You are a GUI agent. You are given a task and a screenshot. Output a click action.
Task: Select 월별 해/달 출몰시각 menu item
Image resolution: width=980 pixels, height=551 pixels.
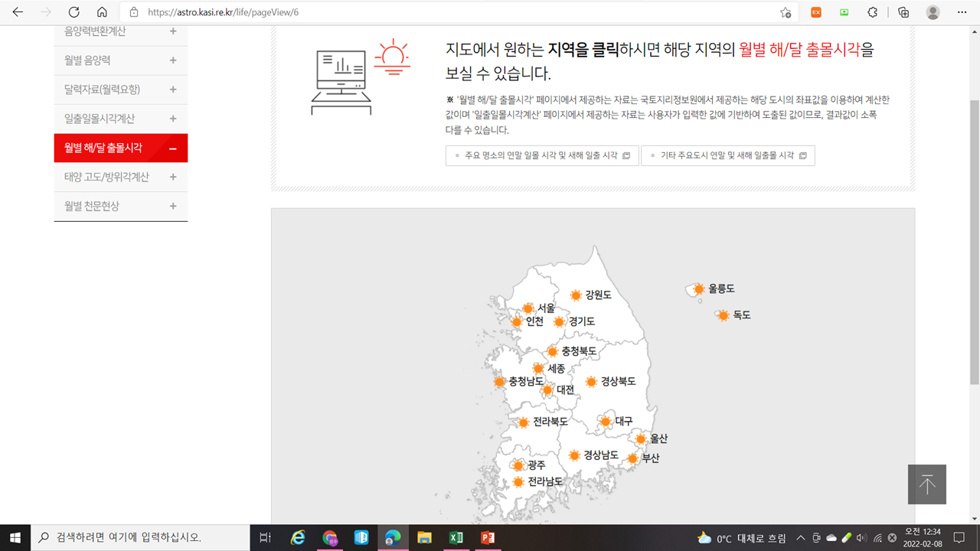pyautogui.click(x=121, y=148)
